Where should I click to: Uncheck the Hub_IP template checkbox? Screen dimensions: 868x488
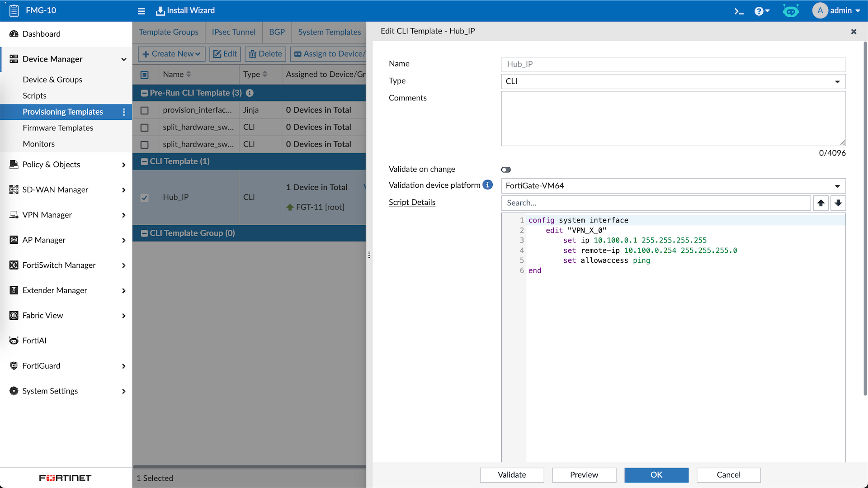tap(145, 198)
